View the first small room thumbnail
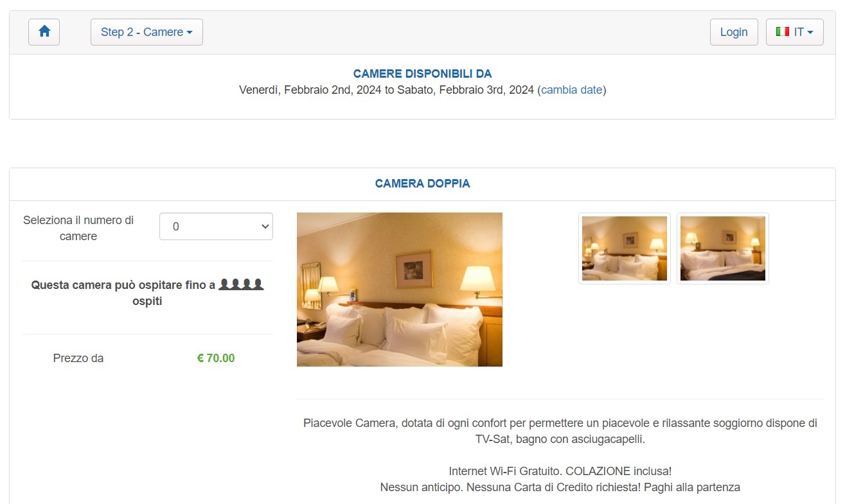Viewport: 845px width, 504px height. [625, 248]
